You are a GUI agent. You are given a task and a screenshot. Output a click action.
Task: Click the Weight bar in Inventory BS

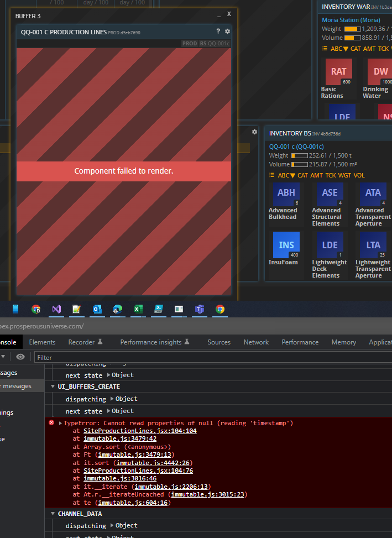[x=300, y=156]
